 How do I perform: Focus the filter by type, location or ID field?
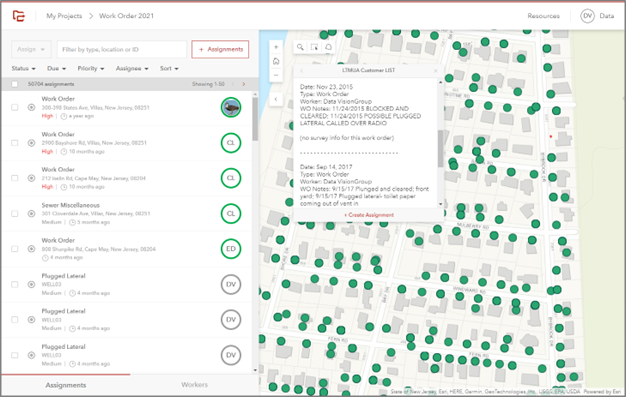point(122,50)
